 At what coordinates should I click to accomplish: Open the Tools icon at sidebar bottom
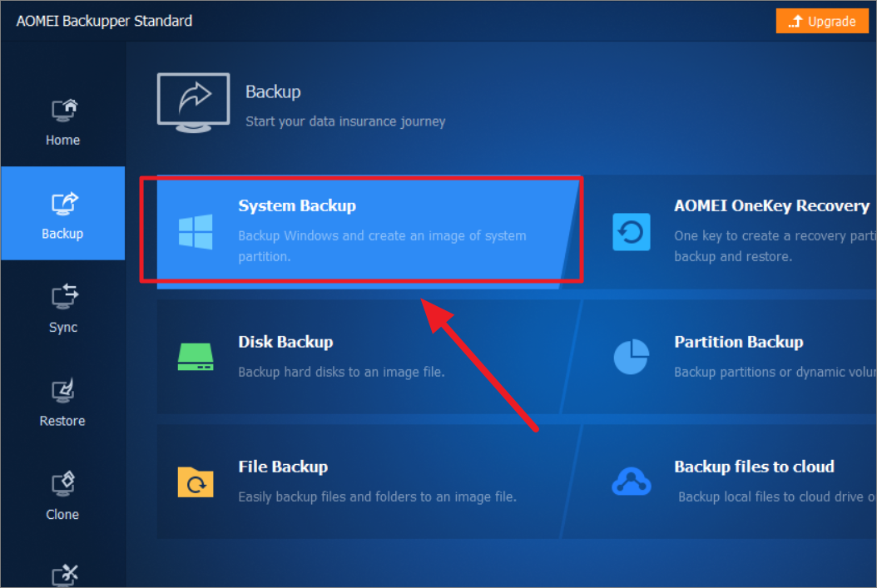[x=62, y=574]
